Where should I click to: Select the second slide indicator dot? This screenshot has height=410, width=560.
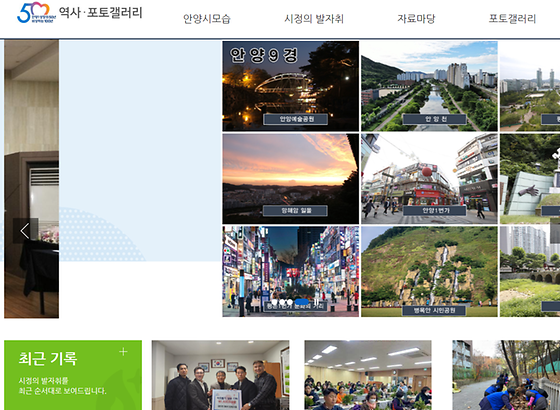[282, 302]
